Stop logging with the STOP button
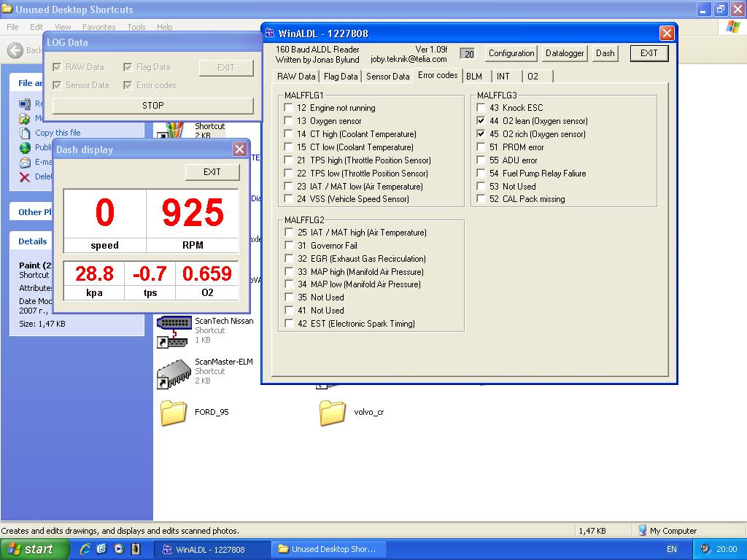Image resolution: width=747 pixels, height=560 pixels. point(153,106)
